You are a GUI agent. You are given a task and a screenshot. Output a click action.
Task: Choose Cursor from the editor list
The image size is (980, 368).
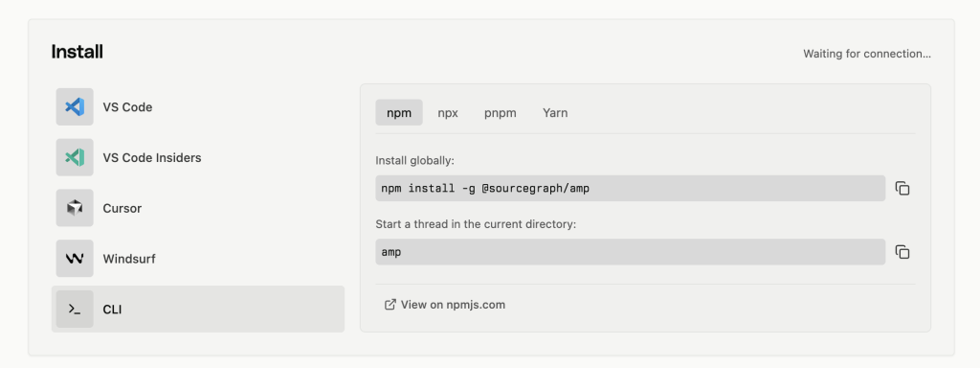click(x=197, y=208)
